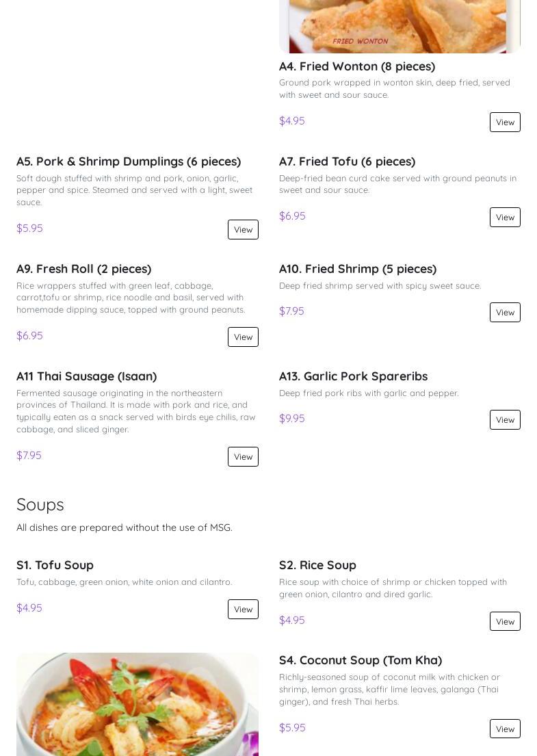The height and width of the screenshot is (756, 537).
Task: Select the S4. Coconut Soup title
Action: pyautogui.click(x=361, y=660)
